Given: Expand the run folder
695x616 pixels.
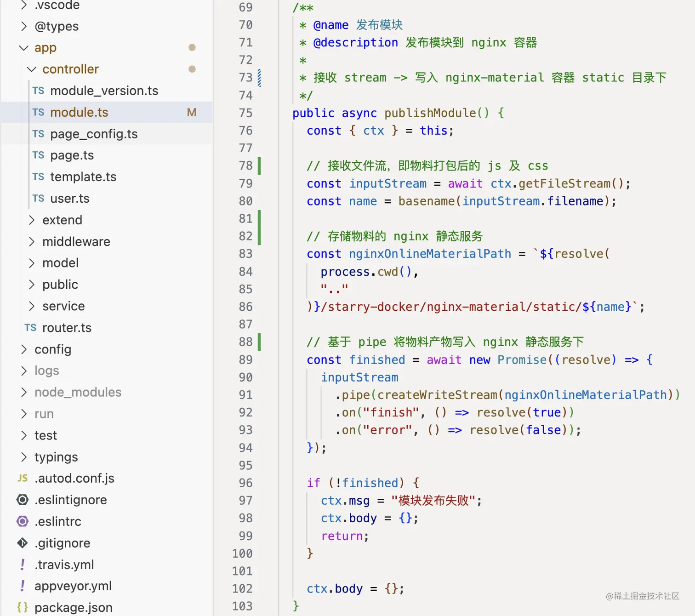Looking at the screenshot, I should 24,414.
